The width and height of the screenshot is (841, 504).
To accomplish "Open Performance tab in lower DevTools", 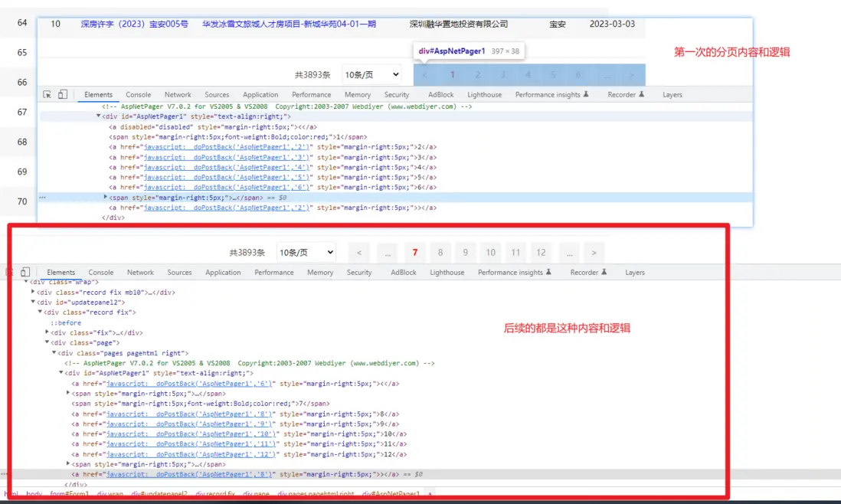I will pos(273,273).
